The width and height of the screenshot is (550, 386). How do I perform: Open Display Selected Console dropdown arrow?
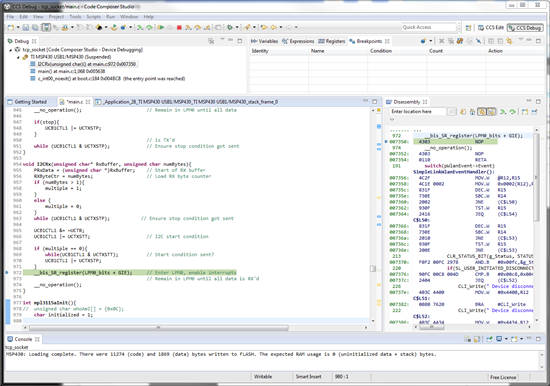coord(506,339)
